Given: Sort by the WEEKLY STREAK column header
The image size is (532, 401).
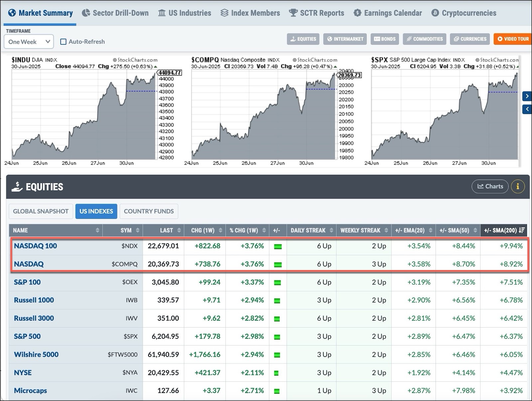Looking at the screenshot, I should click(x=364, y=230).
